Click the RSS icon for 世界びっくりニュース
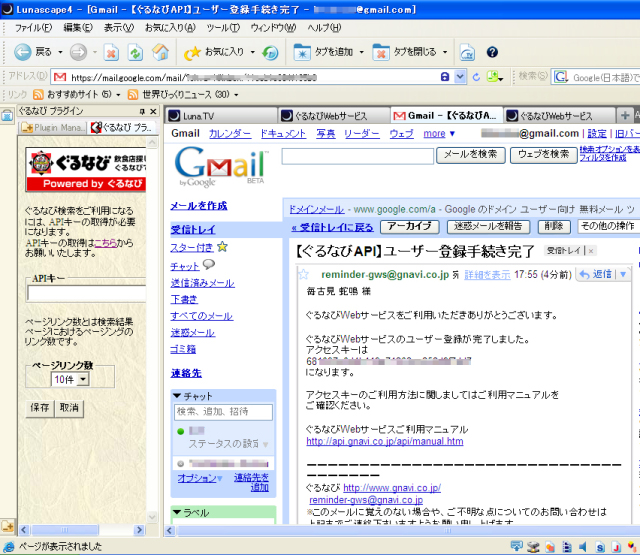 click(x=133, y=95)
